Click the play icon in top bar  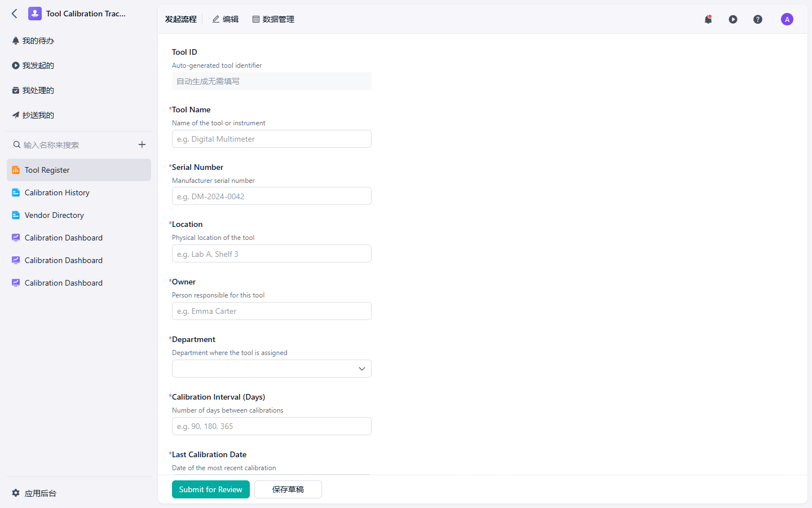(x=733, y=19)
